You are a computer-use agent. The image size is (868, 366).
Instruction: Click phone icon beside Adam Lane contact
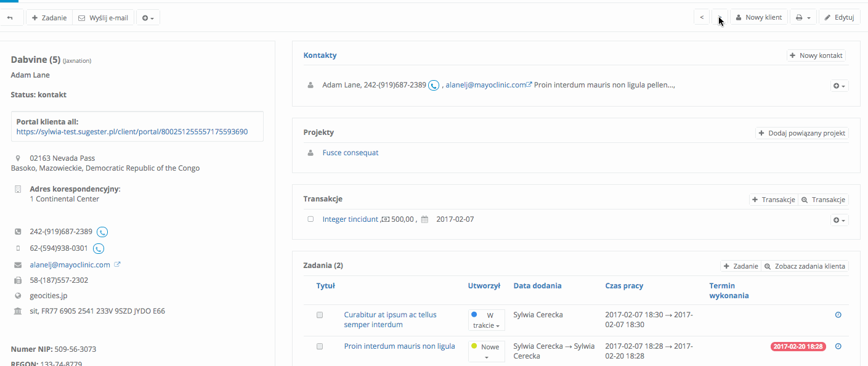pos(434,86)
